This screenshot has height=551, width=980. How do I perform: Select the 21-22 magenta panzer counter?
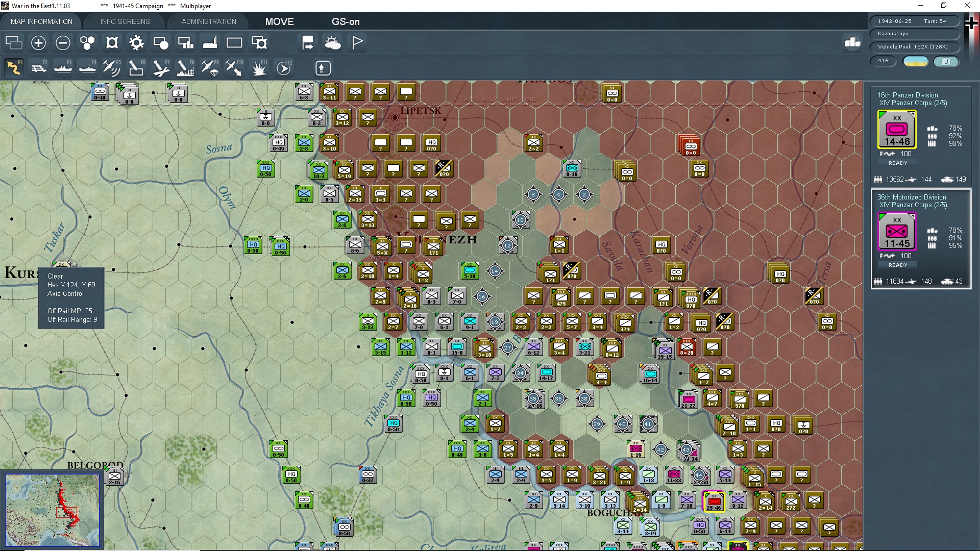[688, 399]
